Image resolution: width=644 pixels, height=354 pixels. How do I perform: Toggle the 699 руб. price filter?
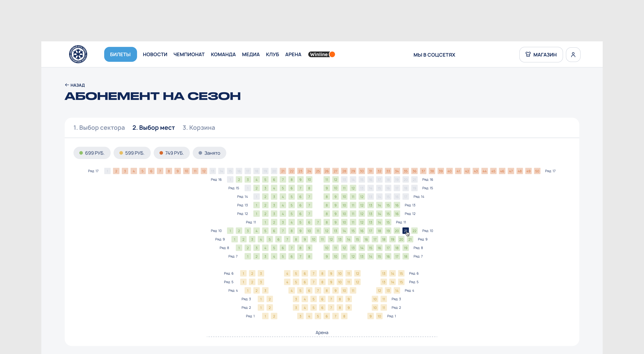pos(92,153)
